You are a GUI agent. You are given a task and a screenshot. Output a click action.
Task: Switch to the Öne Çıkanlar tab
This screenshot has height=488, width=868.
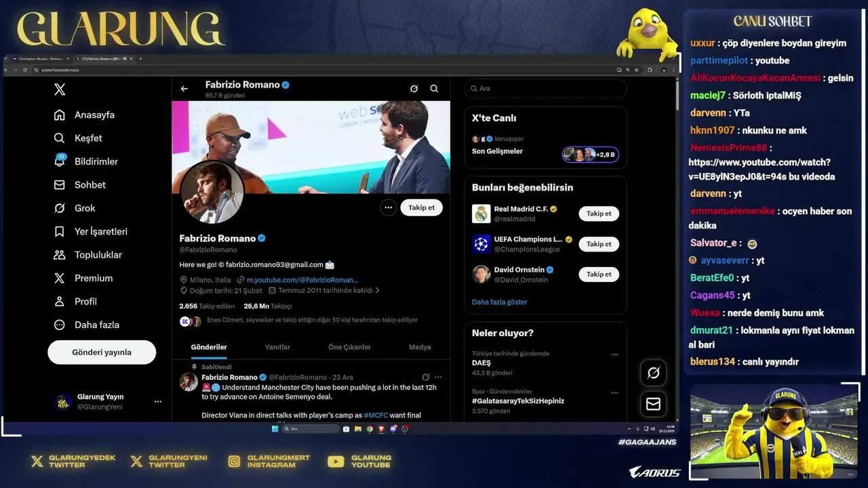coord(349,347)
